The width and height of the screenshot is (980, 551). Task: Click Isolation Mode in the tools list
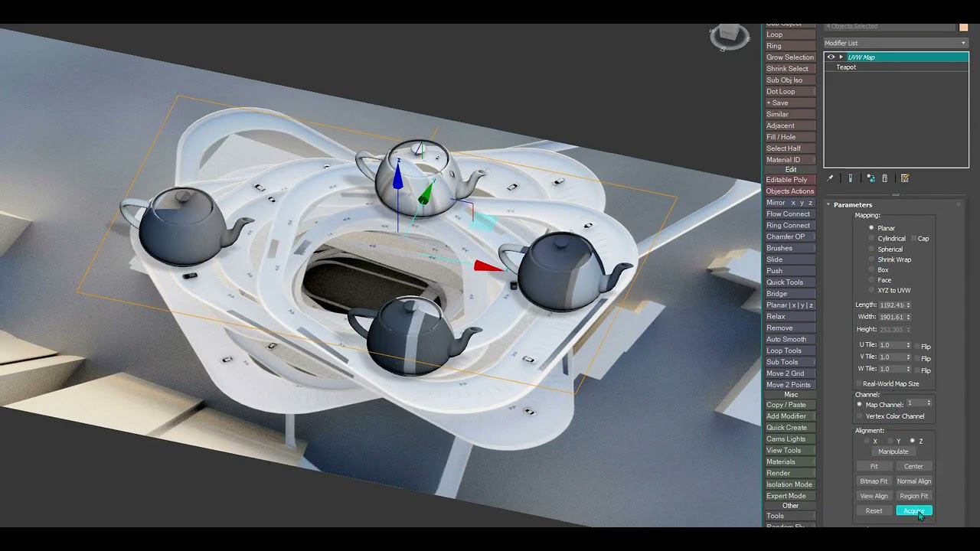pyautogui.click(x=790, y=484)
